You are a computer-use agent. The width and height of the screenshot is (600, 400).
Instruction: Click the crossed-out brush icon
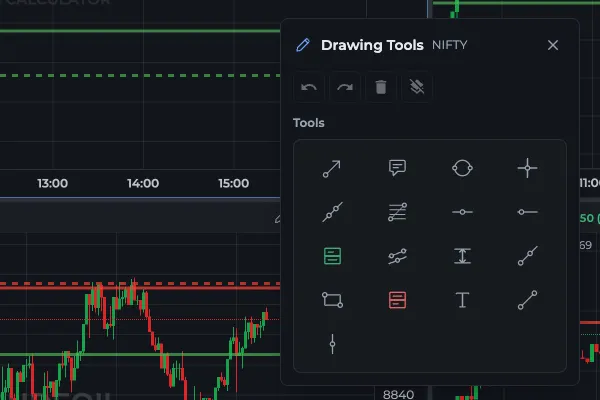[x=417, y=87]
